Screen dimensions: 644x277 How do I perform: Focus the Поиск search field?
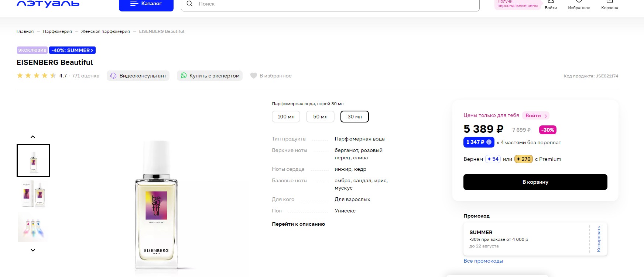(x=330, y=4)
